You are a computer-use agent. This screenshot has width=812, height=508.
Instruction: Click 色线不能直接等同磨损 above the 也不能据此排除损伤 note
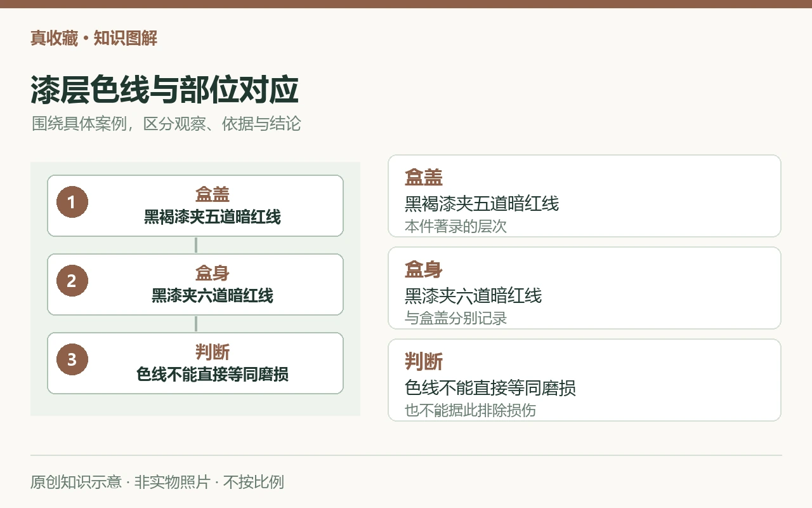click(x=490, y=388)
